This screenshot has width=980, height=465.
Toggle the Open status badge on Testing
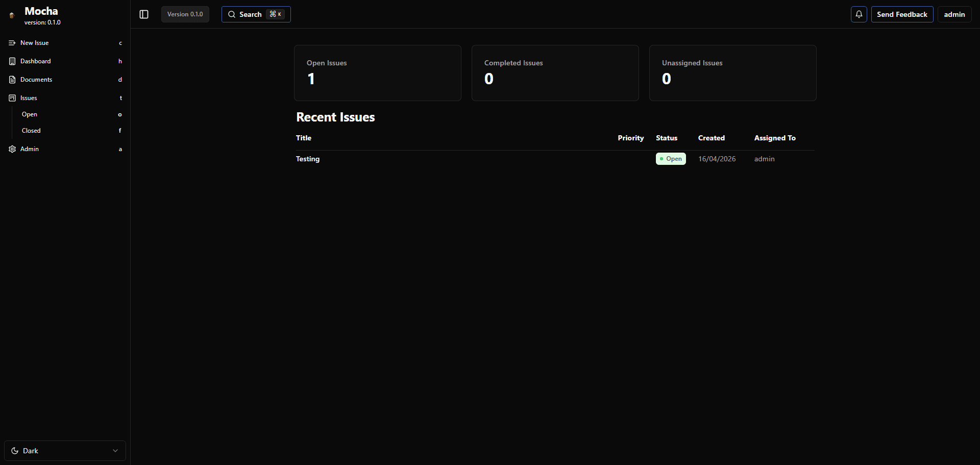[x=670, y=159]
